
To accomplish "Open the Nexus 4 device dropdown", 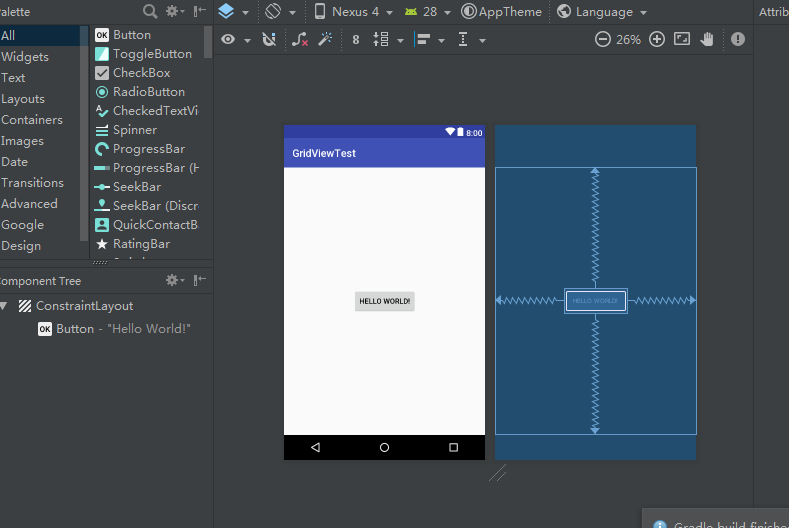I will click(x=354, y=12).
